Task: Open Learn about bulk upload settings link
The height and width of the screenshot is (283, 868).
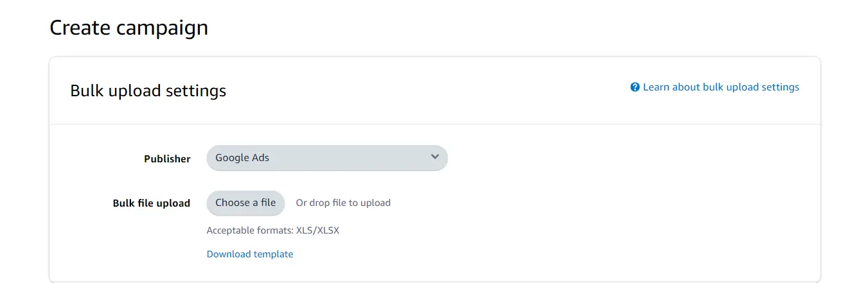Action: [721, 87]
